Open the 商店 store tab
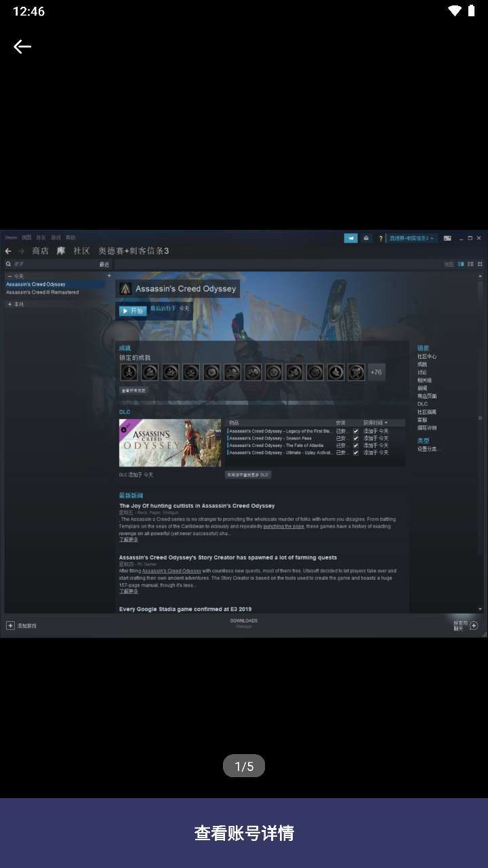488x868 pixels. (x=41, y=251)
